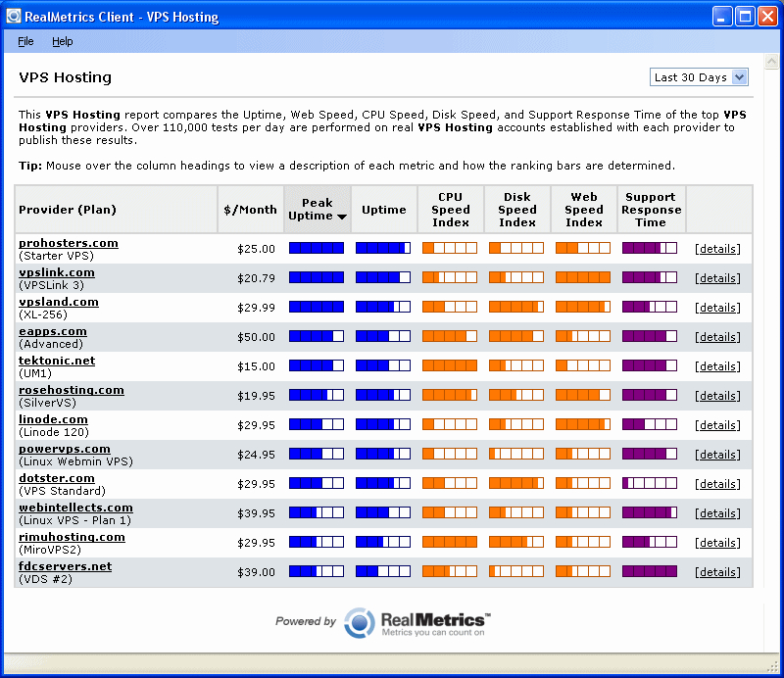View details for vpslink.com
Screen dimensions: 784x678
tap(717, 278)
